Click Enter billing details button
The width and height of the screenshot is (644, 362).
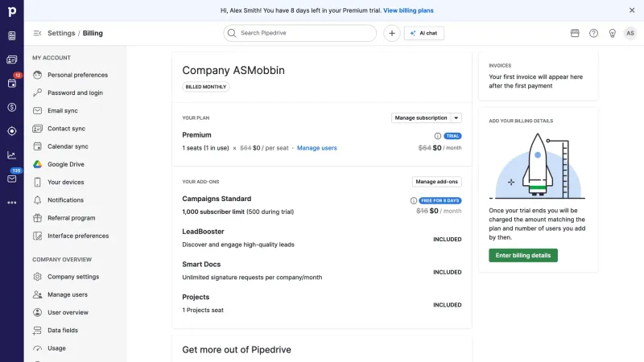click(522, 255)
